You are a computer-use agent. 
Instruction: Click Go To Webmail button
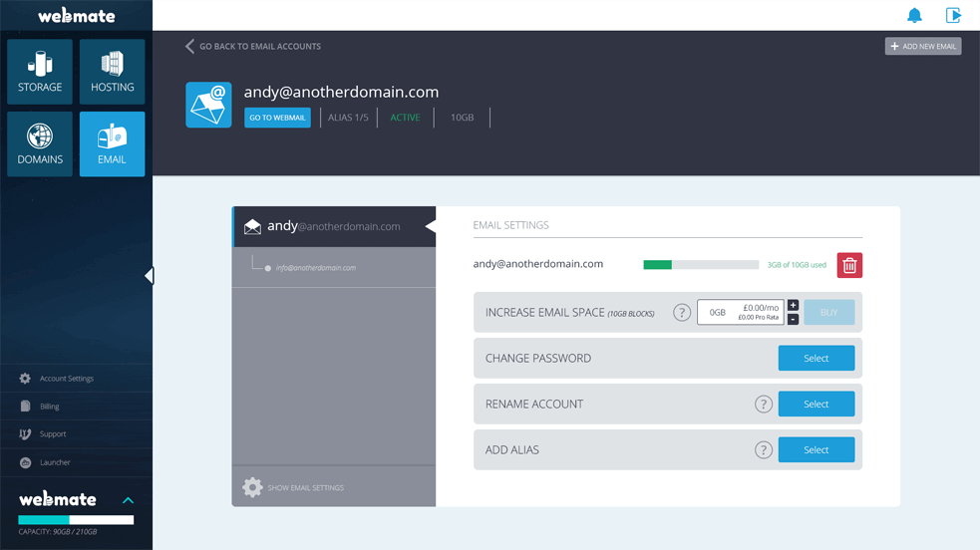click(277, 118)
